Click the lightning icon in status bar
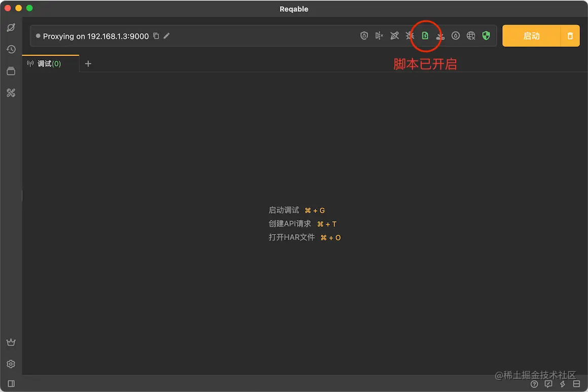 pyautogui.click(x=562, y=384)
